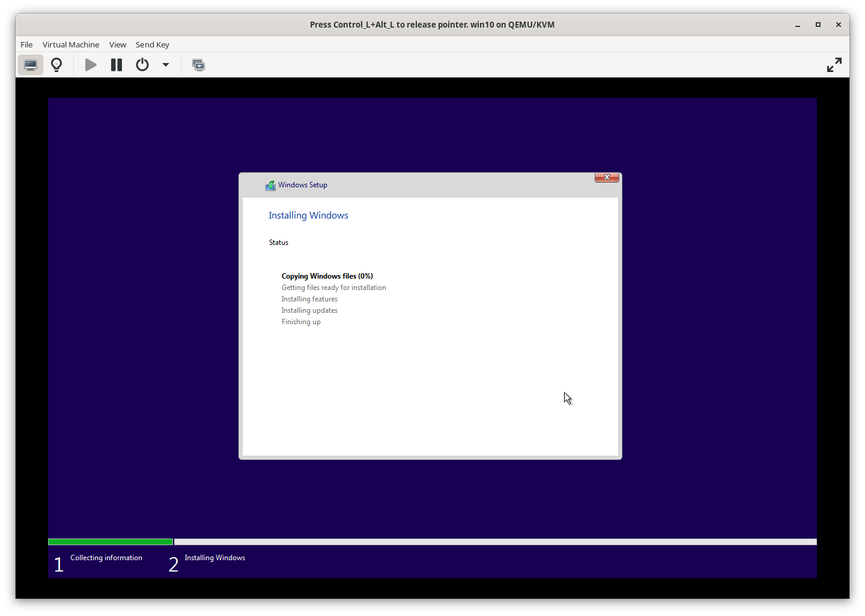Click the Run virtual machine play button

coord(91,65)
